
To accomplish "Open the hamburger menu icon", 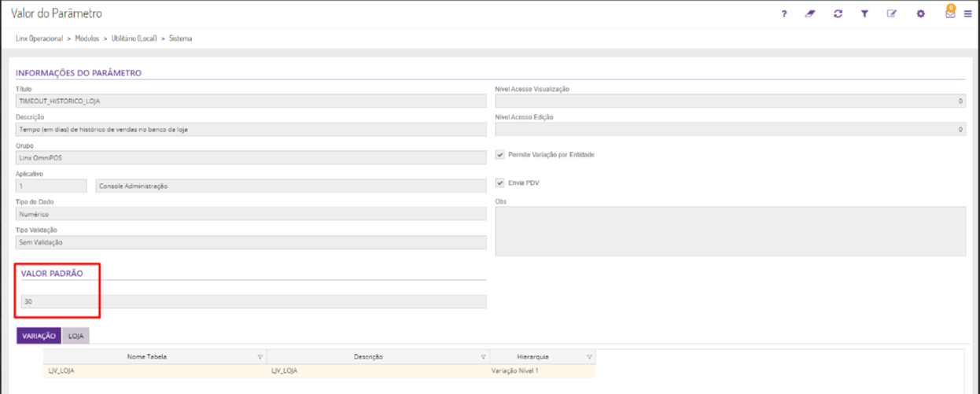I will point(967,14).
